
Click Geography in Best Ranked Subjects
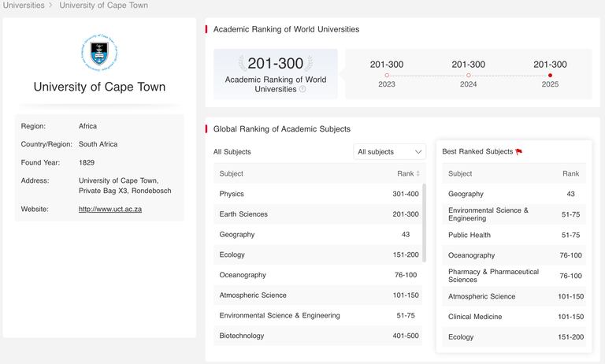pyautogui.click(x=466, y=194)
